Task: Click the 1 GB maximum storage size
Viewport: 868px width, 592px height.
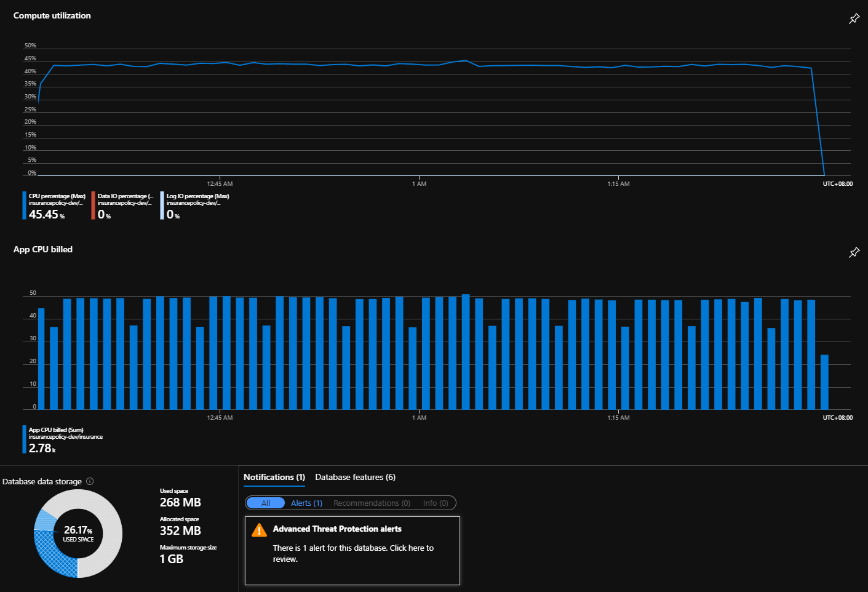Action: (172, 559)
